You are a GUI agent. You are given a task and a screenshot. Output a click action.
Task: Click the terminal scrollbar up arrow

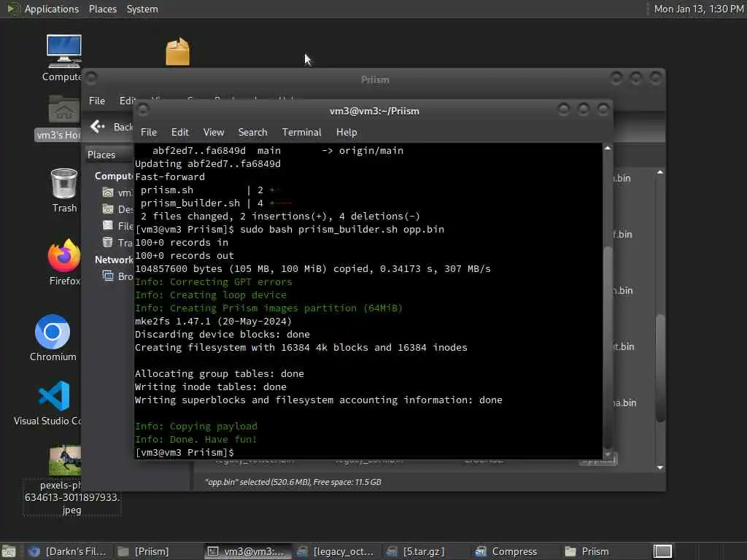pos(608,148)
